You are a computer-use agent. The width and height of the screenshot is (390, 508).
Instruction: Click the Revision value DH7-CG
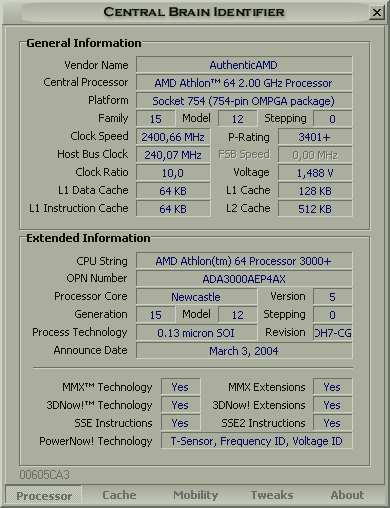click(332, 333)
